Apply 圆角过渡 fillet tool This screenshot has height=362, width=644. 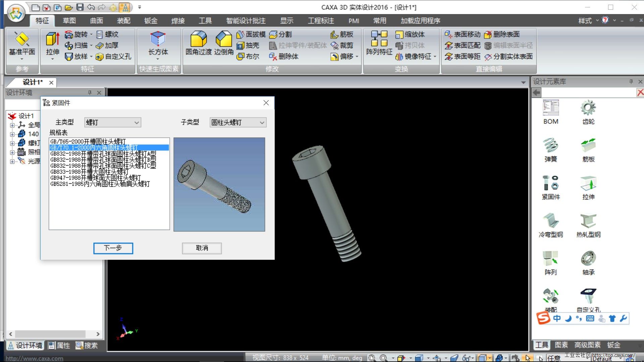tap(199, 44)
